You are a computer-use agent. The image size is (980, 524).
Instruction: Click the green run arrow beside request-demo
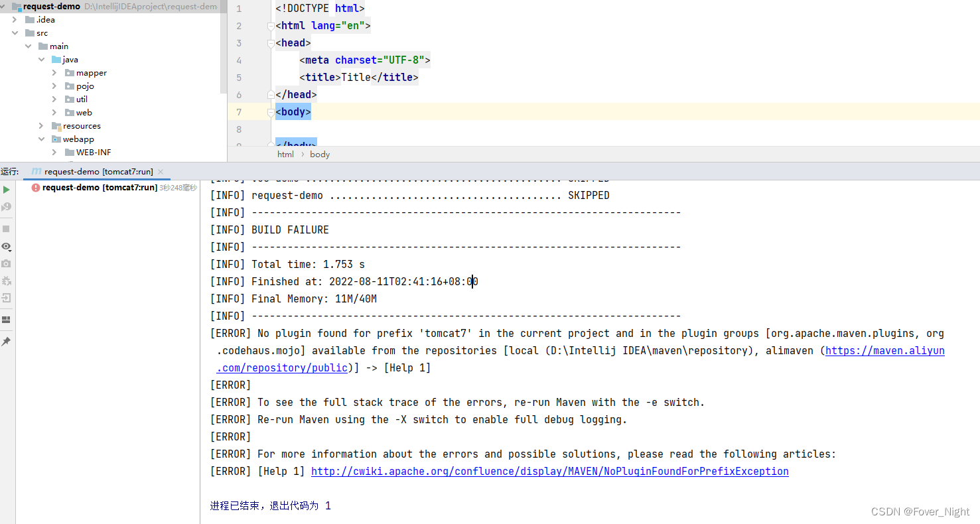point(7,189)
